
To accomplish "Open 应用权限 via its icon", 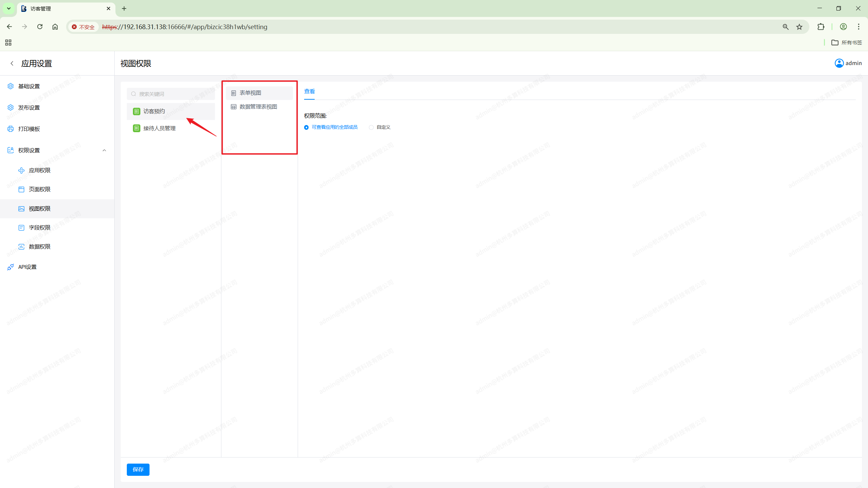I will pyautogui.click(x=21, y=170).
